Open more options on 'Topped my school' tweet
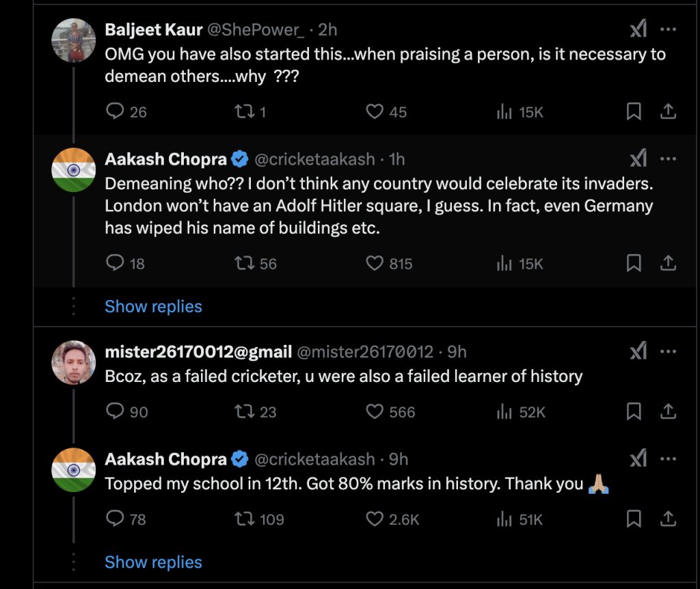 [669, 459]
